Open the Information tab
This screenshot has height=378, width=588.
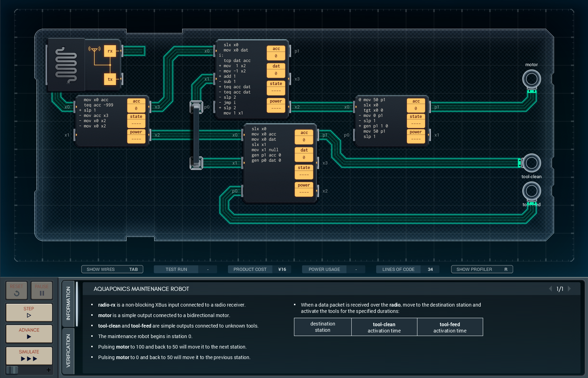tap(68, 303)
